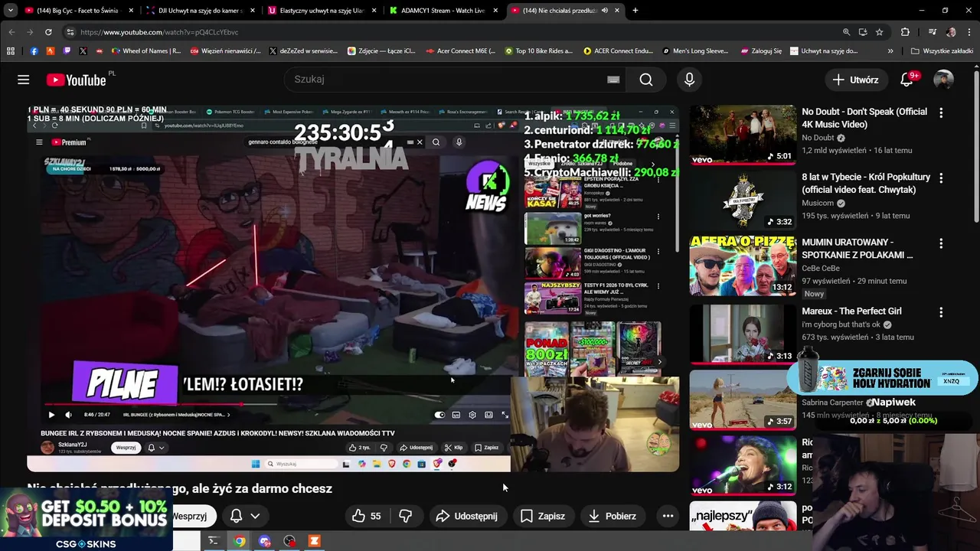Open a new browser tab
Viewport: 980px width, 551px height.
click(635, 11)
